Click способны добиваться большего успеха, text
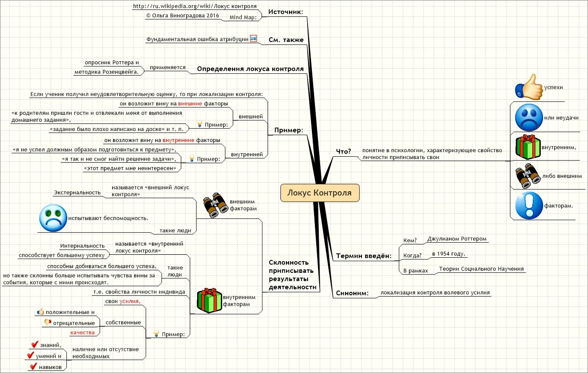The image size is (588, 373). 101,266
